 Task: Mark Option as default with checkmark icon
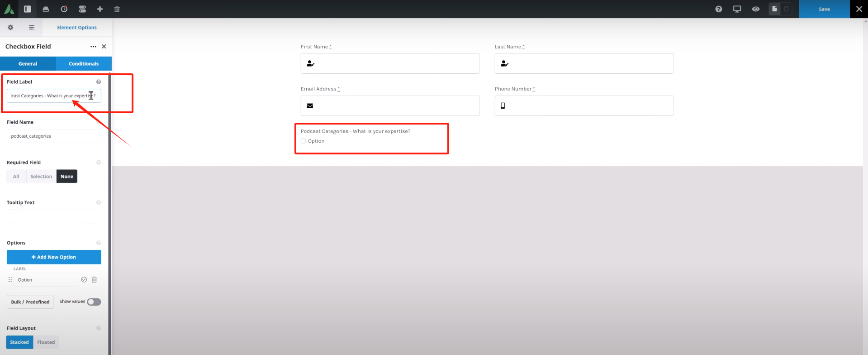[x=84, y=280]
